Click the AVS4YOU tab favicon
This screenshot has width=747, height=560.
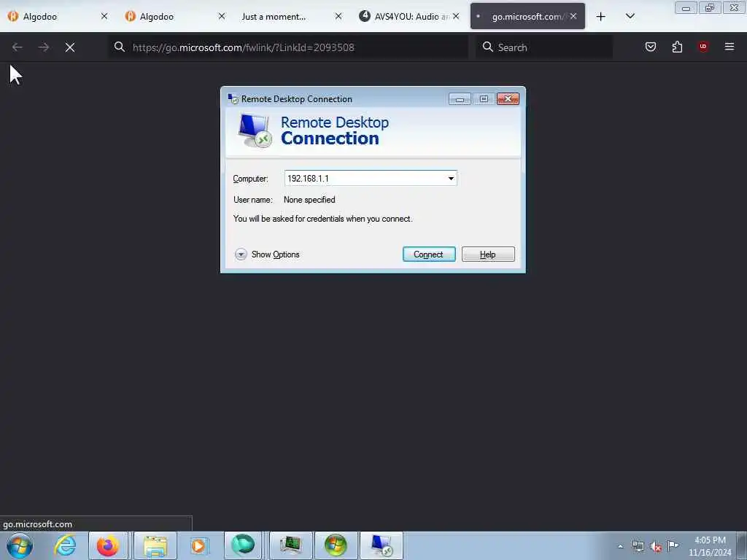point(365,16)
